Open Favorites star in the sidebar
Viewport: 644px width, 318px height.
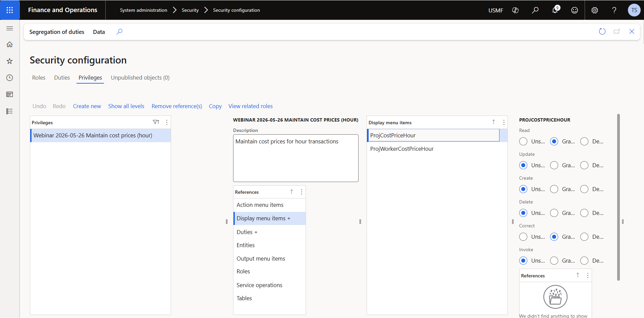10,61
